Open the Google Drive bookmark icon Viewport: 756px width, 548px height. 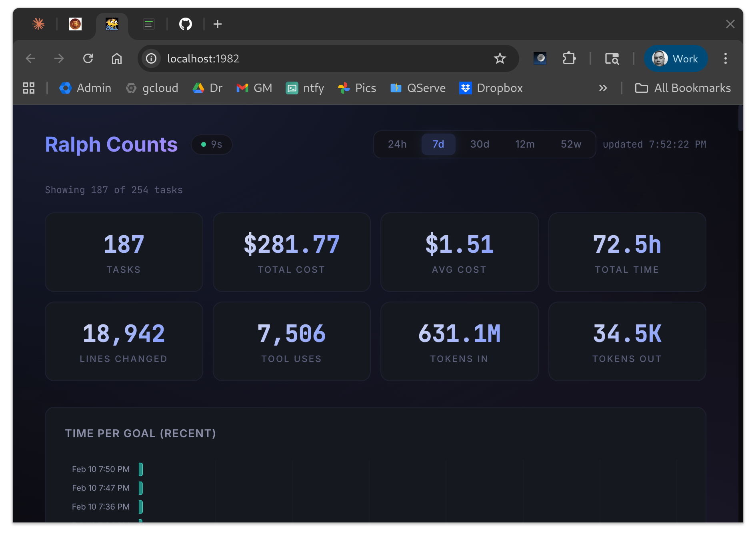click(x=199, y=88)
